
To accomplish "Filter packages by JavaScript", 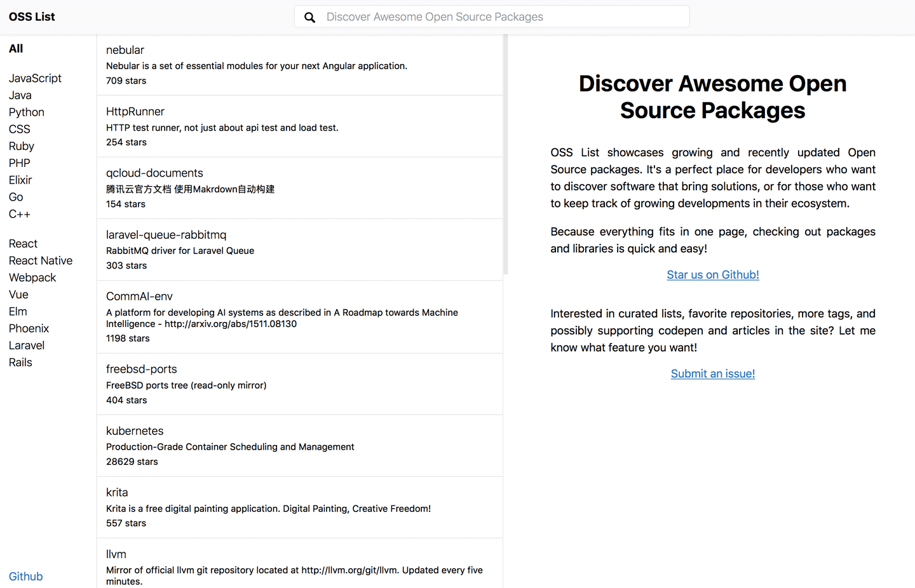I will click(35, 78).
